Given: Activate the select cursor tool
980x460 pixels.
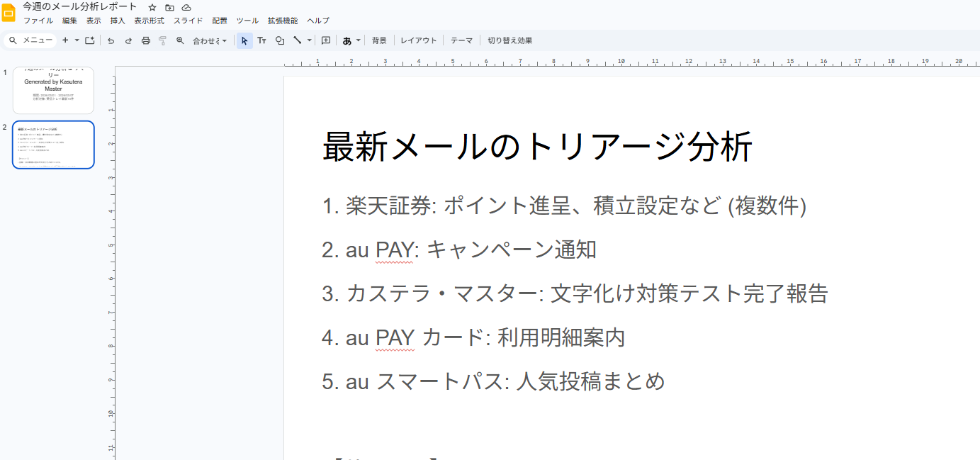Looking at the screenshot, I should pos(244,40).
